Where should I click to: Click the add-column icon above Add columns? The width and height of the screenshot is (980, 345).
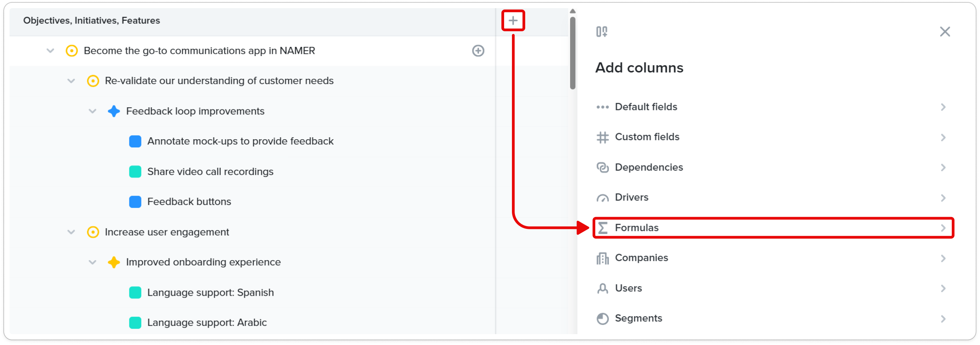(x=601, y=32)
